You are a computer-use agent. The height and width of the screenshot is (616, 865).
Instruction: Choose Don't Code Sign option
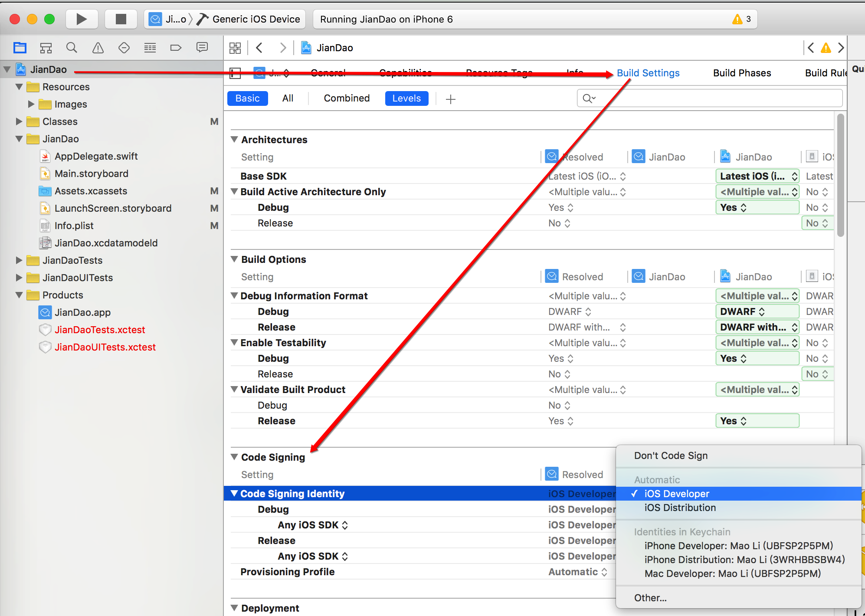click(671, 455)
